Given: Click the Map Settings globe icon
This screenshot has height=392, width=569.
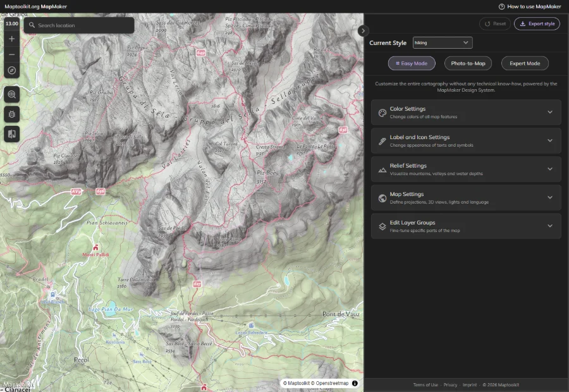Looking at the screenshot, I should (382, 198).
